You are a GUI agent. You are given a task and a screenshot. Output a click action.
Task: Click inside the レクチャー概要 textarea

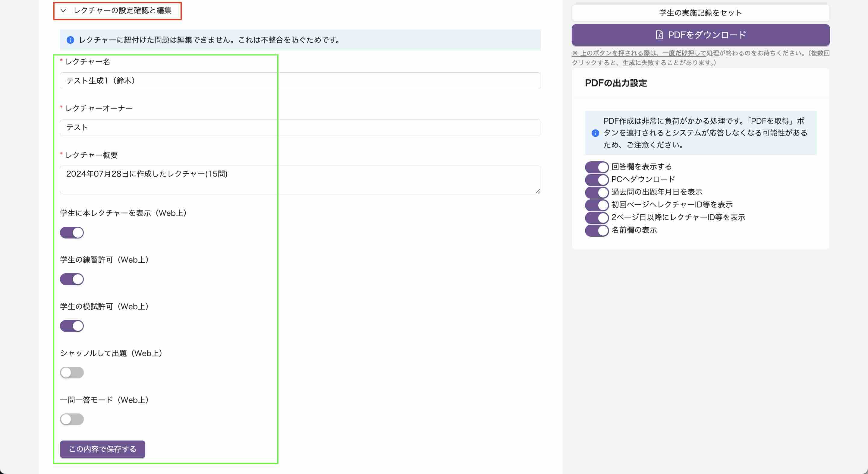tap(300, 179)
